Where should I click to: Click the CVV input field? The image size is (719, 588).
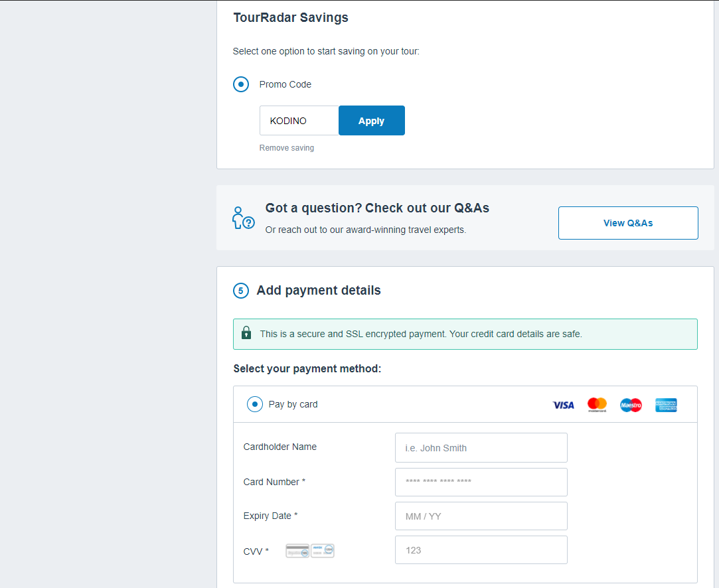tap(481, 550)
